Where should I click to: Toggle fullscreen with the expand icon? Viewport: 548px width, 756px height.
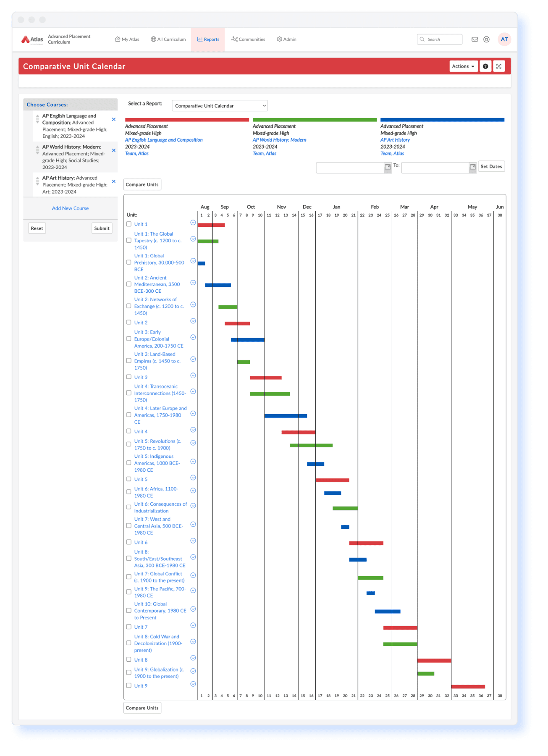[499, 66]
